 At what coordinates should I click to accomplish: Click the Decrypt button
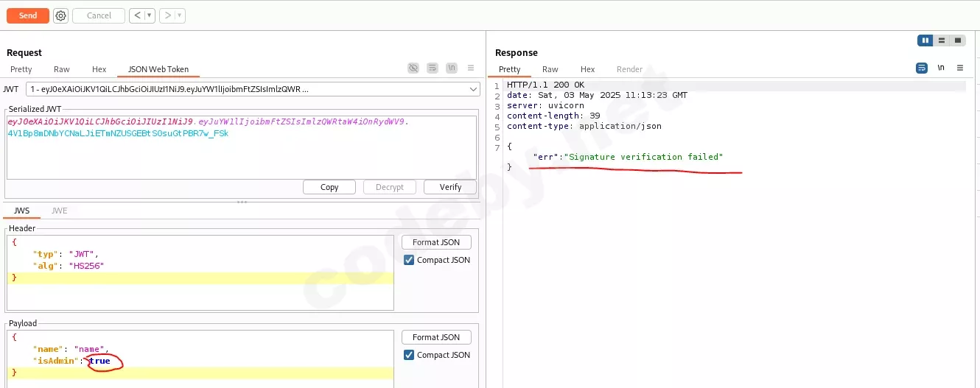(x=390, y=187)
